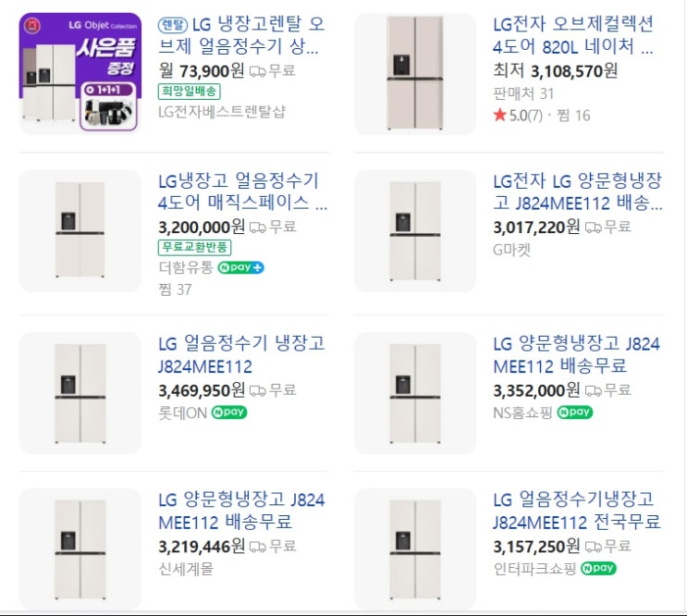Click the LG전자베스트렌탈샵 seller name
Screen dimensions: 687x616
(x=222, y=112)
